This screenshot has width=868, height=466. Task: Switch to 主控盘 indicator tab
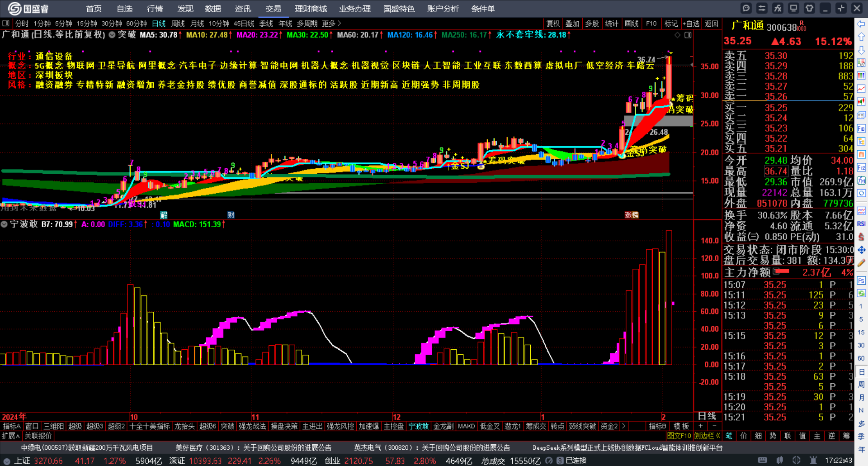click(393, 426)
